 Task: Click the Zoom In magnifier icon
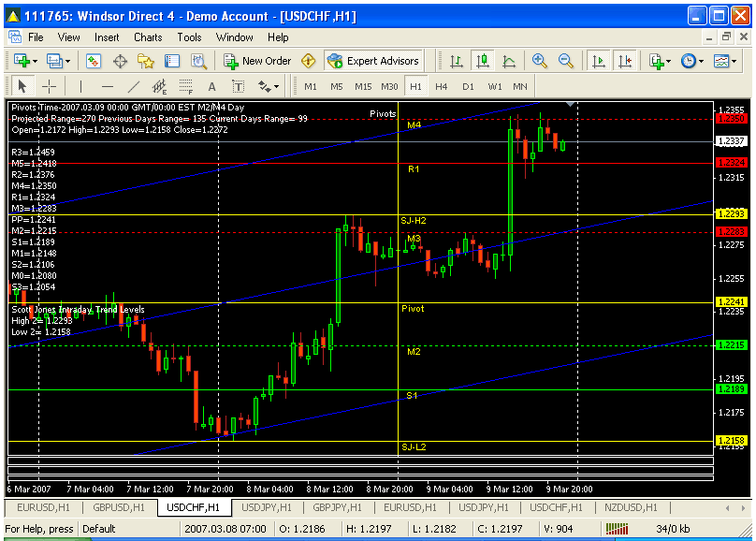(540, 61)
